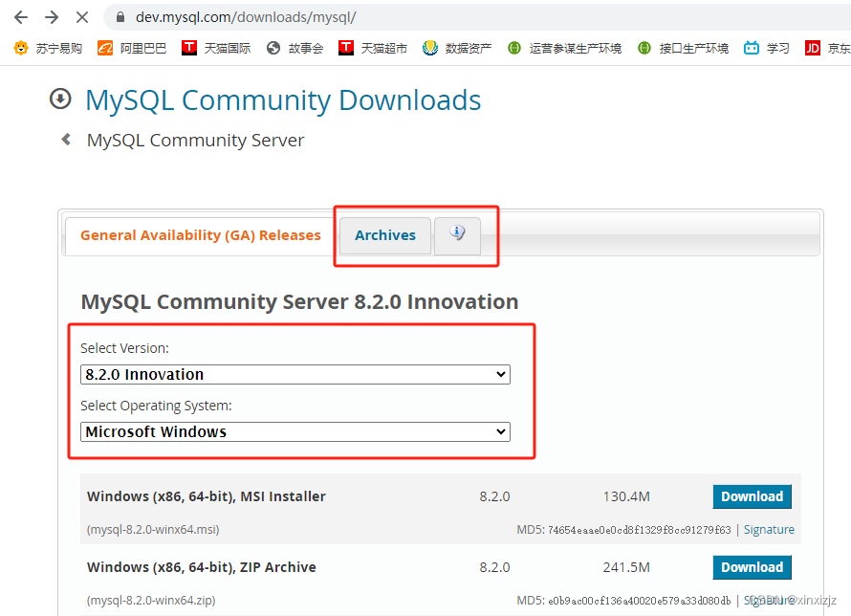This screenshot has height=616, width=851.
Task: Open the 学习 bookmark
Action: click(766, 48)
